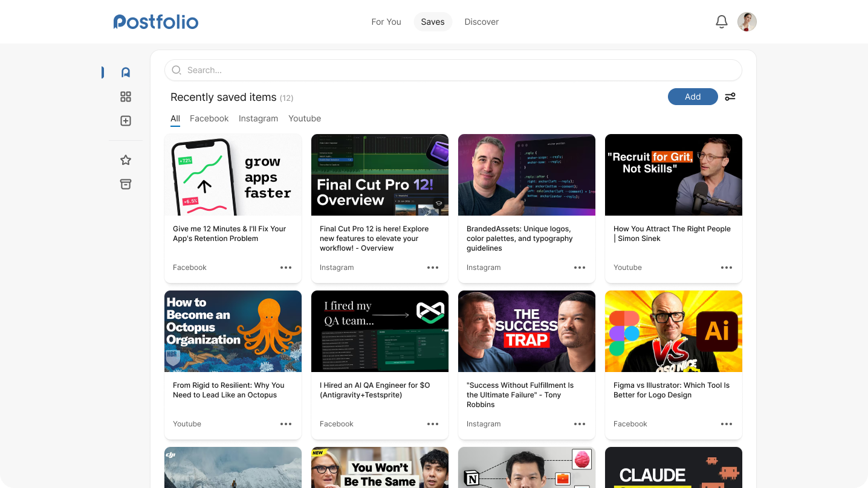Open the user profile avatar
This screenshot has width=868, height=488.
747,22
